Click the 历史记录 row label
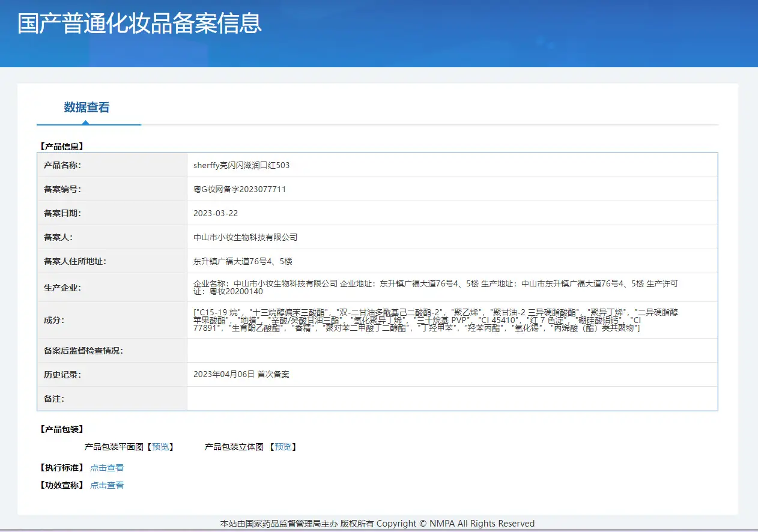The width and height of the screenshot is (758, 532). 62,374
